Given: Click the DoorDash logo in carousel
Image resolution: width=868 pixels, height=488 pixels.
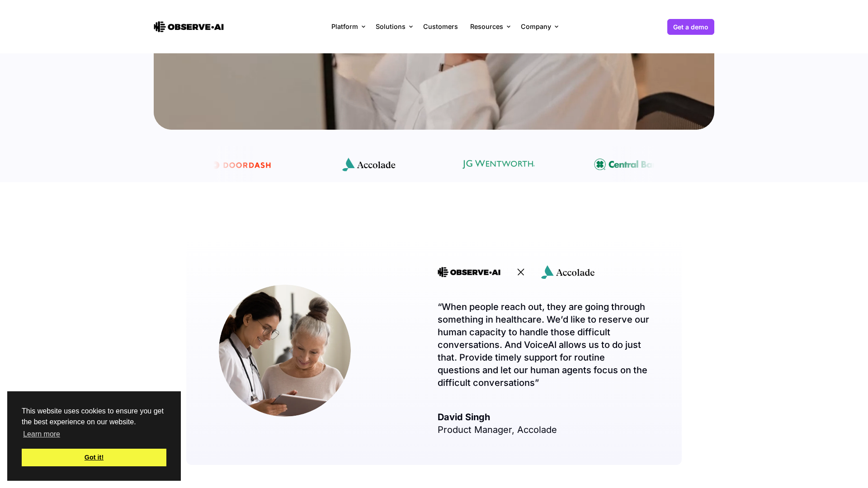Looking at the screenshot, I should coord(242,165).
